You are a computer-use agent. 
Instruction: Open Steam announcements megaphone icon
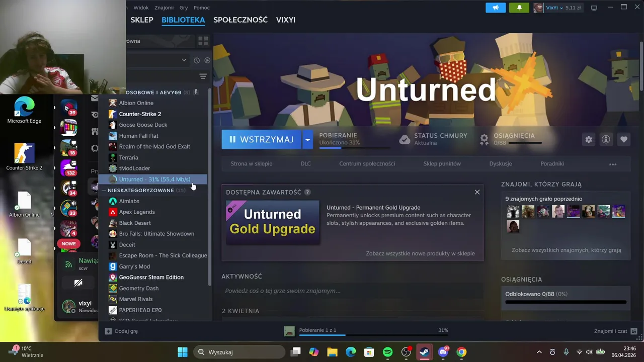pyautogui.click(x=496, y=8)
